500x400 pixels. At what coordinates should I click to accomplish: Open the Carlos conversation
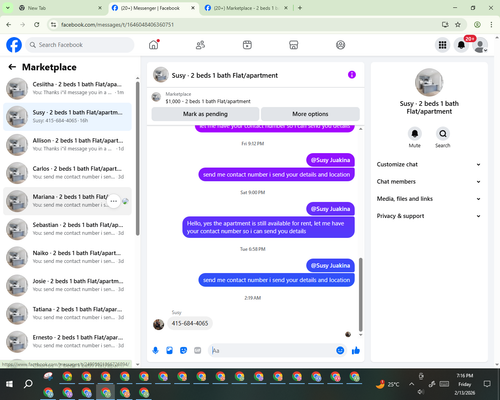(67, 173)
